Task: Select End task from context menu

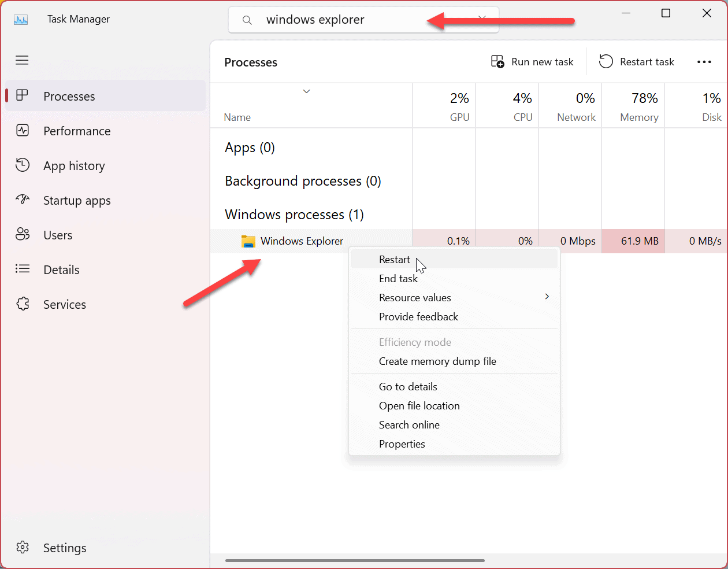Action: coord(398,279)
